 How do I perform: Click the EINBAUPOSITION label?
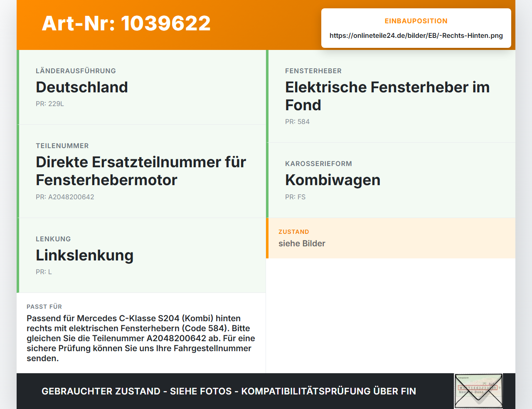[416, 21]
